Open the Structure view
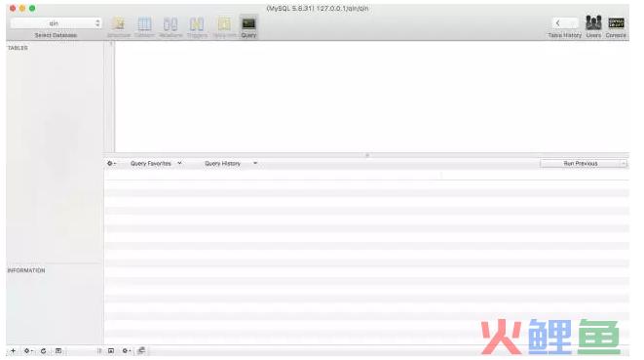This screenshot has height=360, width=644. click(x=119, y=27)
